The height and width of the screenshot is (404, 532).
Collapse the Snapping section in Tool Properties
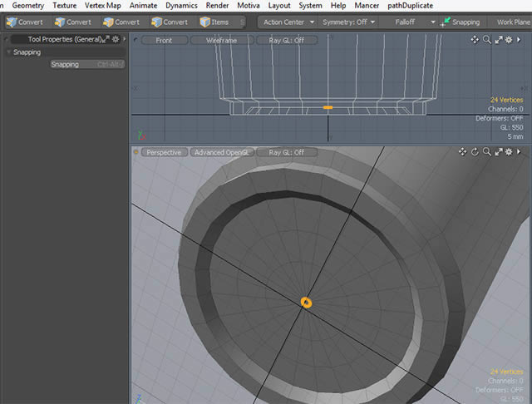9,52
